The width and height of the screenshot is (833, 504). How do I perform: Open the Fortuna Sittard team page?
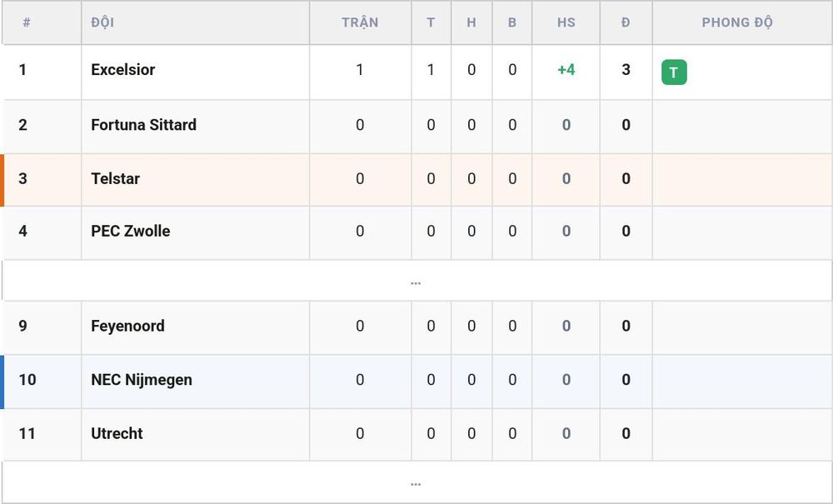(x=143, y=125)
